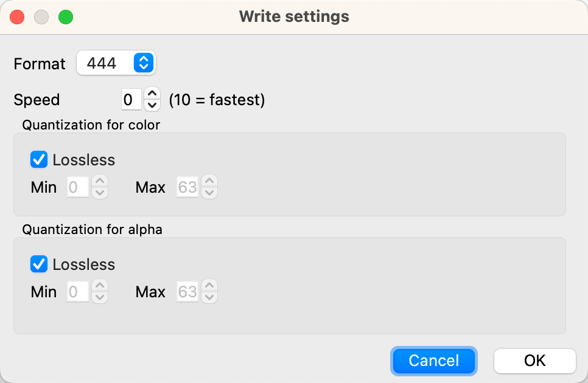Decrement color quantization Min stepper down
The height and width of the screenshot is (383, 588).
100,193
